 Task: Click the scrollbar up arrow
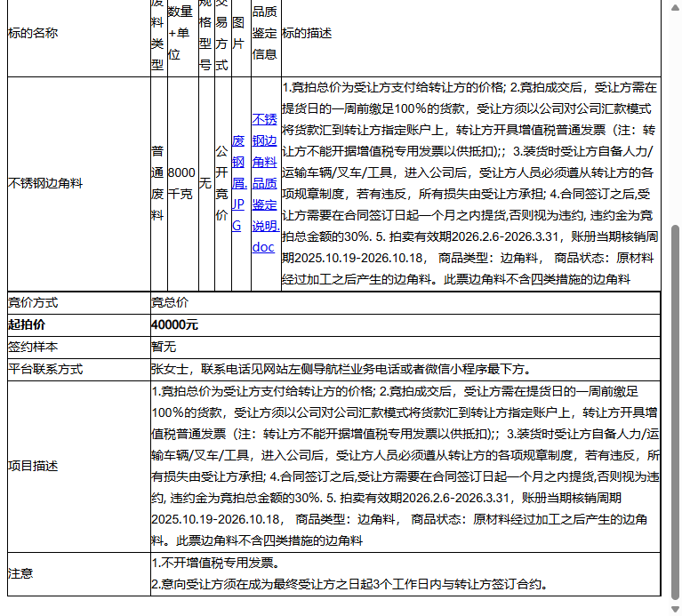click(676, 8)
